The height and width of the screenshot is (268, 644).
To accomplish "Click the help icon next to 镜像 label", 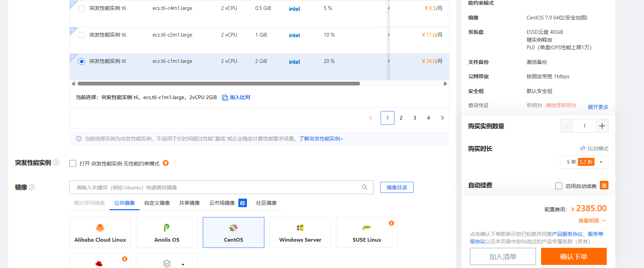I will pos(32,187).
